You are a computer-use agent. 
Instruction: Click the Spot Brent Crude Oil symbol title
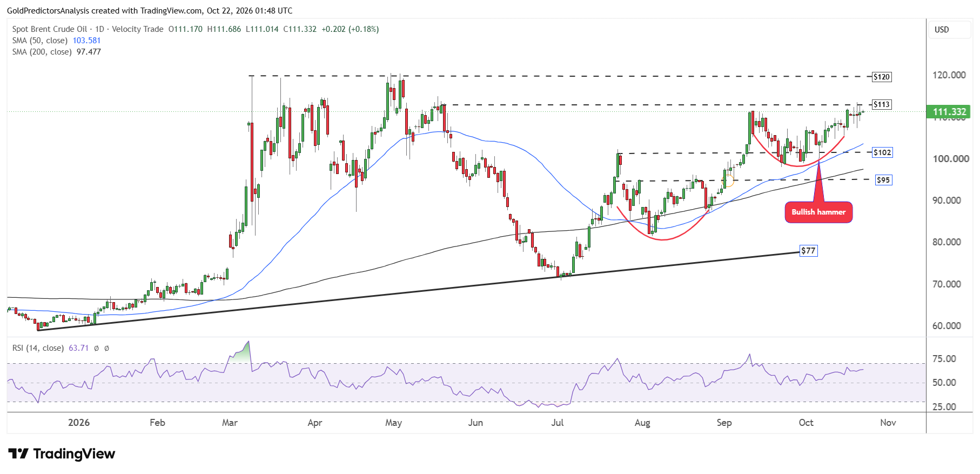click(x=50, y=29)
